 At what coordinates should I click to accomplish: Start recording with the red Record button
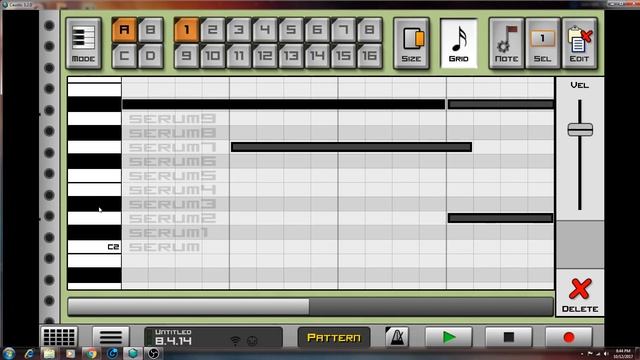(x=569, y=337)
